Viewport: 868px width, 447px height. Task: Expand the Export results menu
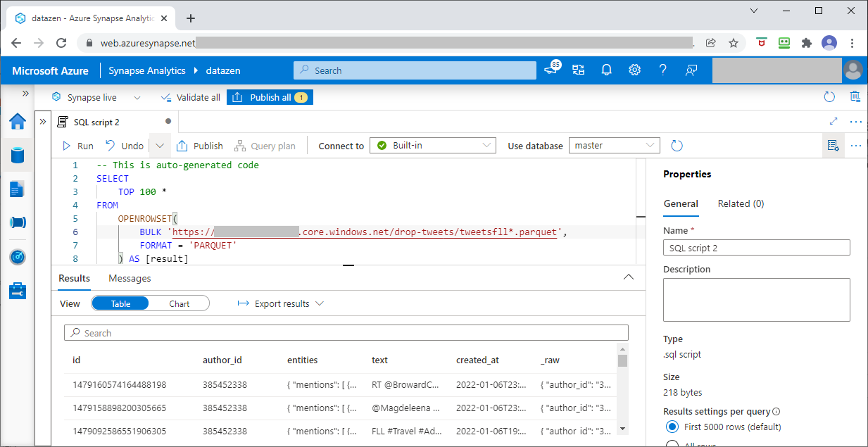pos(281,303)
